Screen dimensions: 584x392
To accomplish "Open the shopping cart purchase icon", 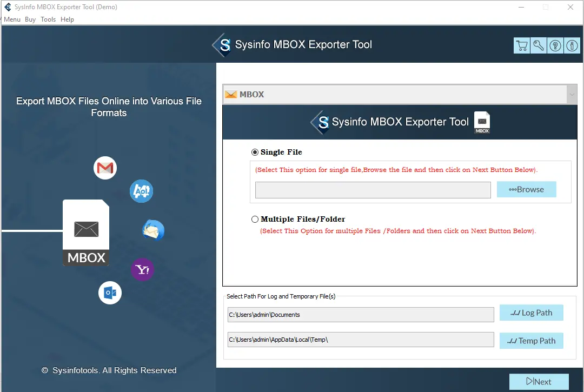I will [x=521, y=45].
